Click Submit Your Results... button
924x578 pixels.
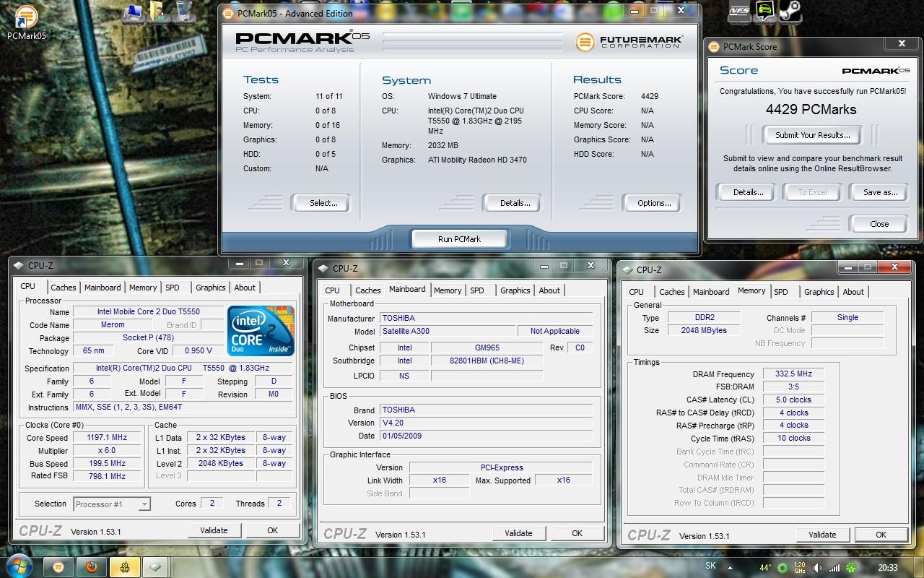[x=813, y=135]
